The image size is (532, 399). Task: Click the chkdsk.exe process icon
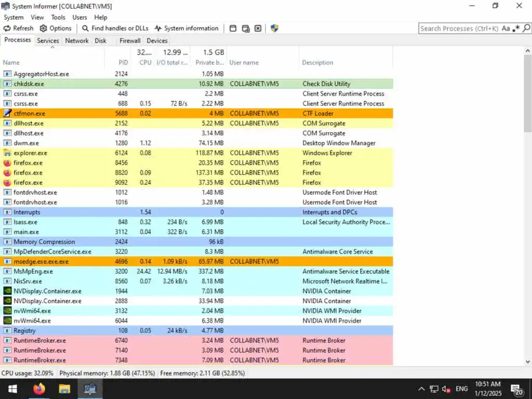7,84
